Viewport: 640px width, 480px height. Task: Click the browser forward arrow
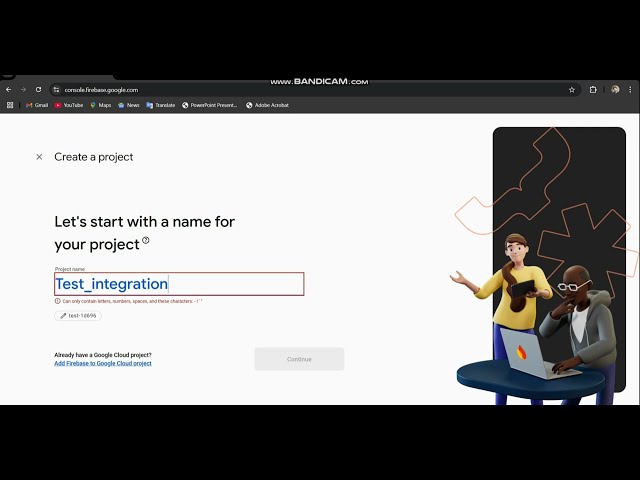click(23, 89)
